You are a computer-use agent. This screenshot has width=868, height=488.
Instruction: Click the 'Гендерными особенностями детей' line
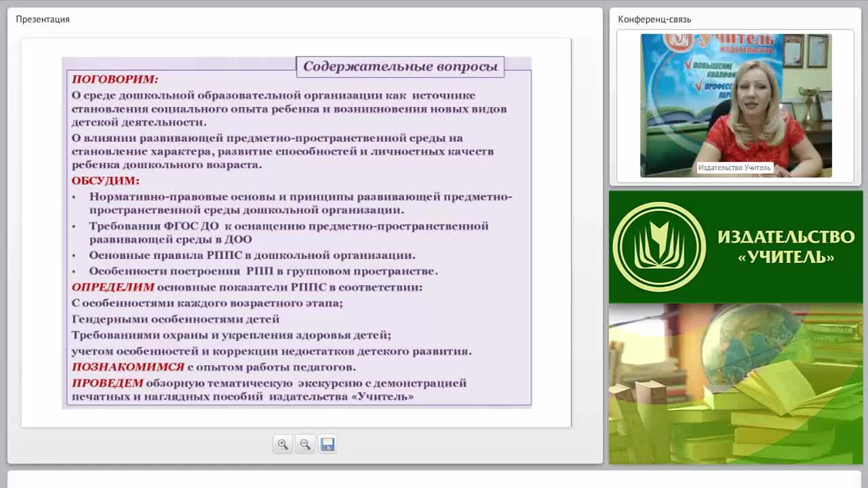coord(176,319)
